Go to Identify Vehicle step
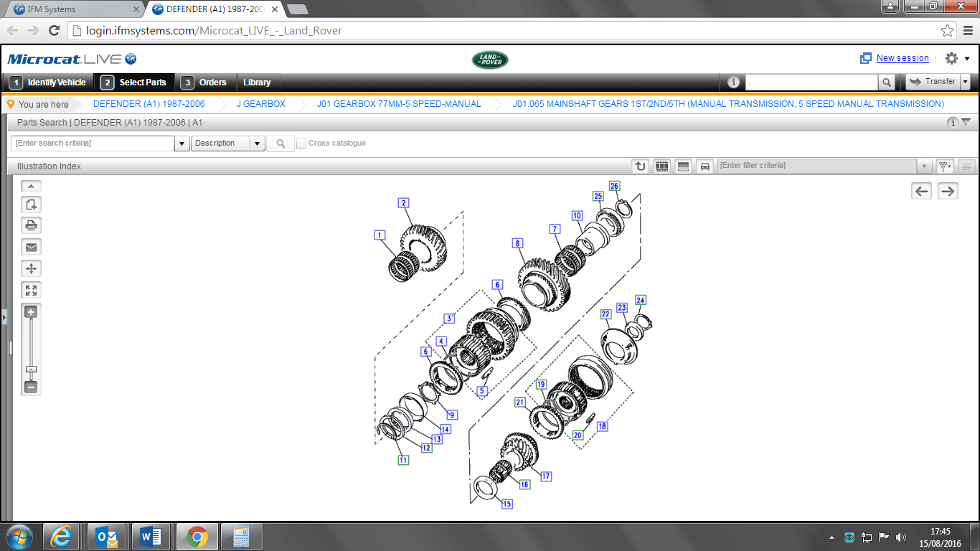980x551 pixels. [48, 83]
